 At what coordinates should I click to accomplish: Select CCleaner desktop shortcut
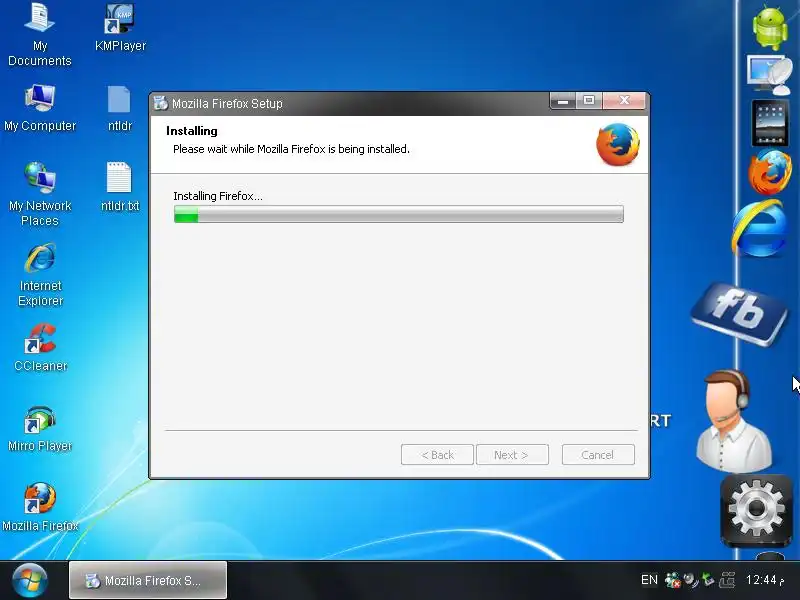40,347
